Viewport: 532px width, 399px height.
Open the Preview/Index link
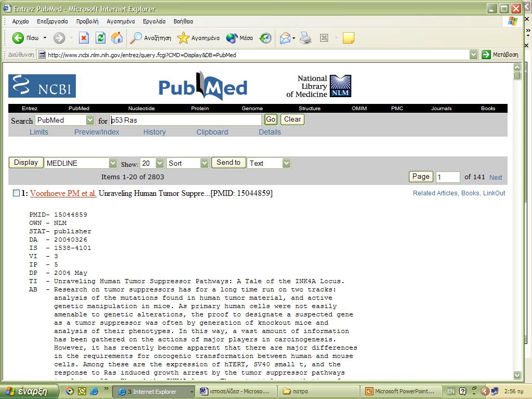pyautogui.click(x=97, y=132)
